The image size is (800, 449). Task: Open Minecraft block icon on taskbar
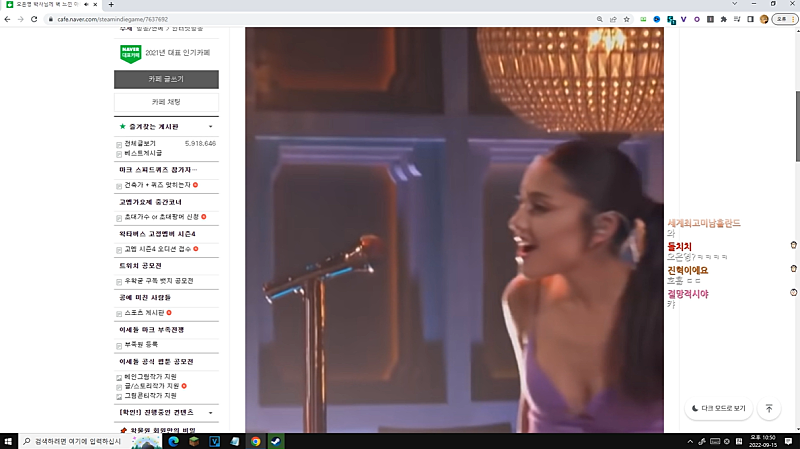194,441
